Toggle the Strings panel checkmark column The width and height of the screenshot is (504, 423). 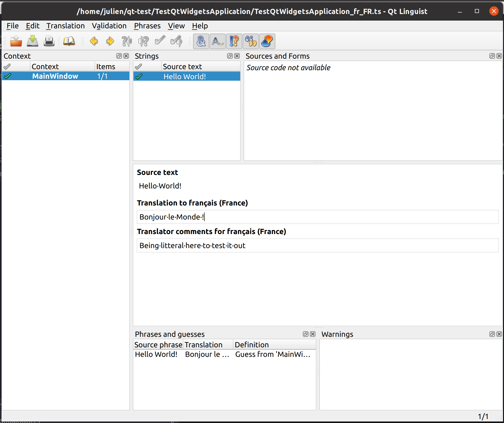tap(139, 66)
